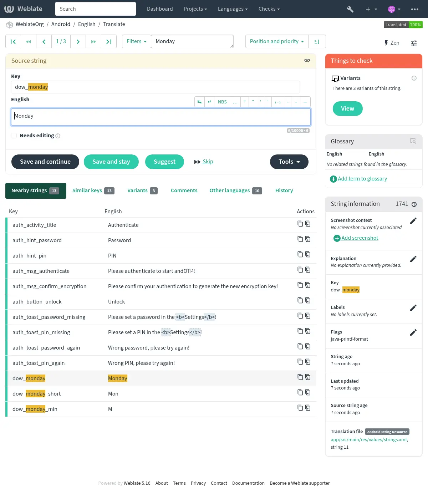Screen dimensions: 428x504
Task: Copy auth_activity_title text to translation
Action: 300,224
